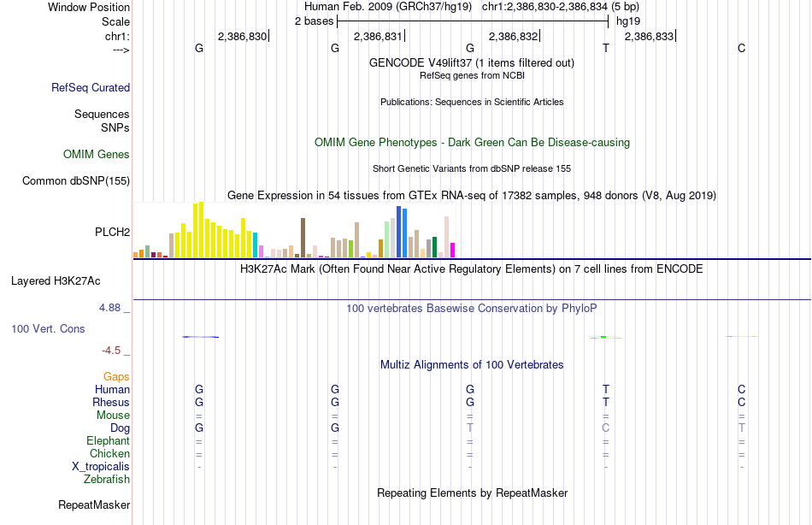Click the olive PhyloP mark under base C

point(742,336)
